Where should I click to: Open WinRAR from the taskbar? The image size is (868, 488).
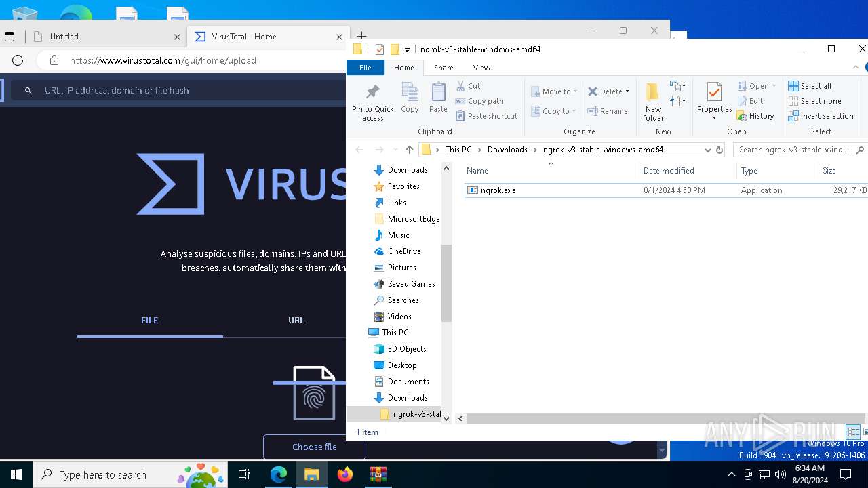coord(378,474)
